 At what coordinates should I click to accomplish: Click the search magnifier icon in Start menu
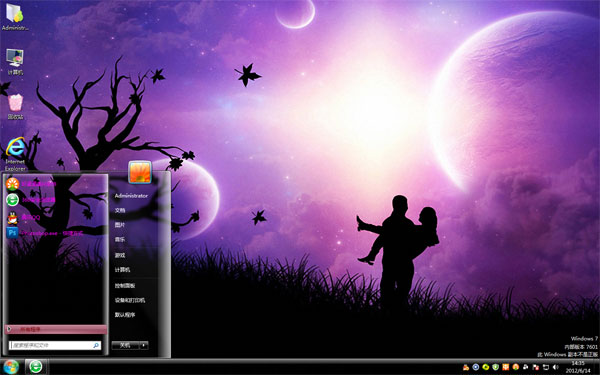click(x=96, y=346)
